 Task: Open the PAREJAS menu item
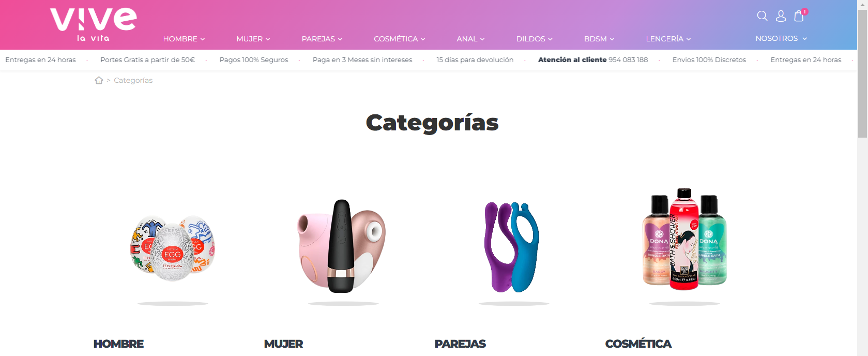pos(322,39)
